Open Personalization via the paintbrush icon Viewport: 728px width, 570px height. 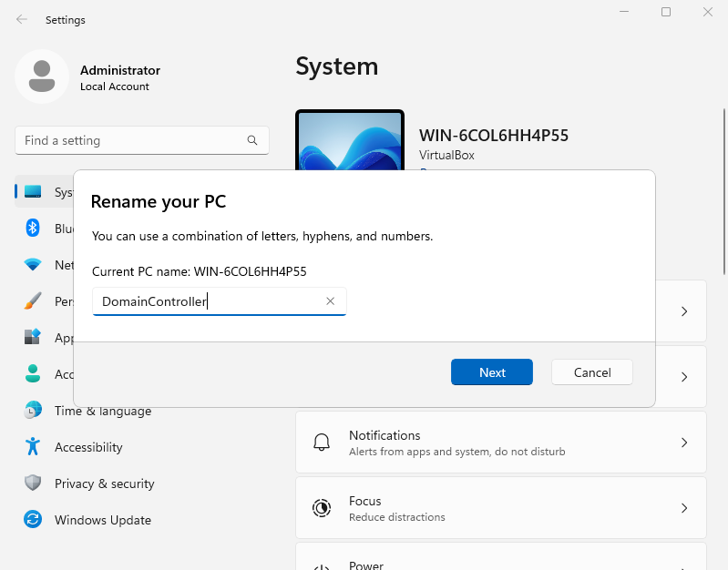[33, 301]
